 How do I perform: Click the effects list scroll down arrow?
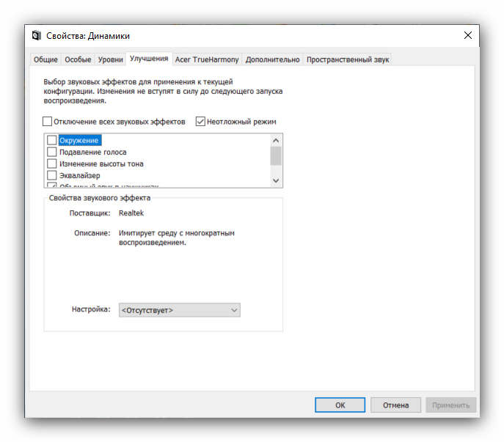click(276, 180)
